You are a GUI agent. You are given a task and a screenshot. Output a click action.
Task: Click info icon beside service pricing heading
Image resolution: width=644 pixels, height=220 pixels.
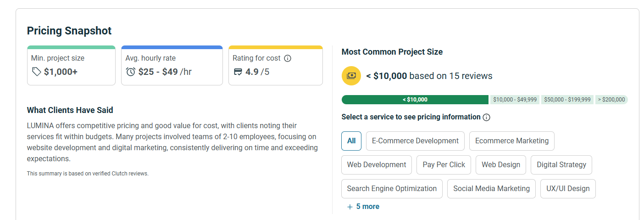[x=487, y=117]
